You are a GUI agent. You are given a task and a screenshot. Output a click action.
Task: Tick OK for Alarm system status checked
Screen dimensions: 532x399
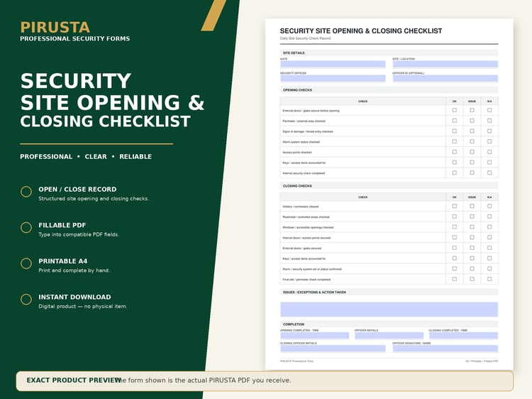point(454,141)
